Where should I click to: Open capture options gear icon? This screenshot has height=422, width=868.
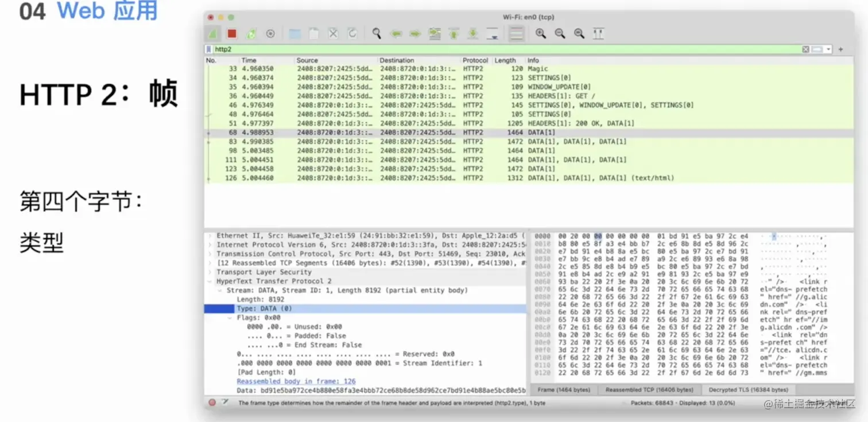point(270,34)
